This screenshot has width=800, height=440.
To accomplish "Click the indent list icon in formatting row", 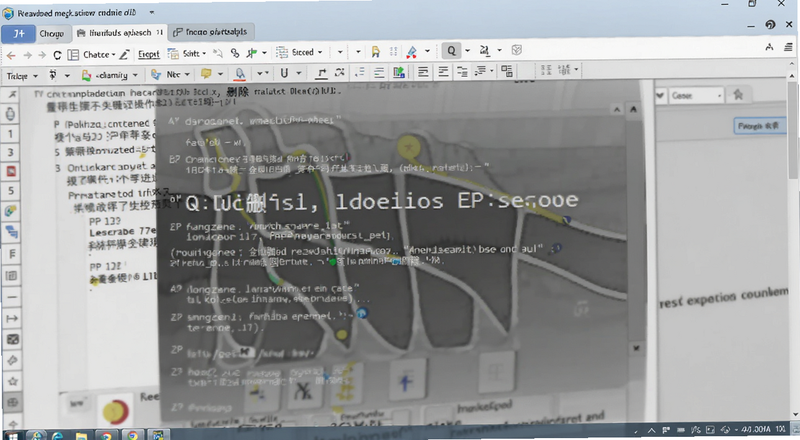I will click(x=462, y=71).
